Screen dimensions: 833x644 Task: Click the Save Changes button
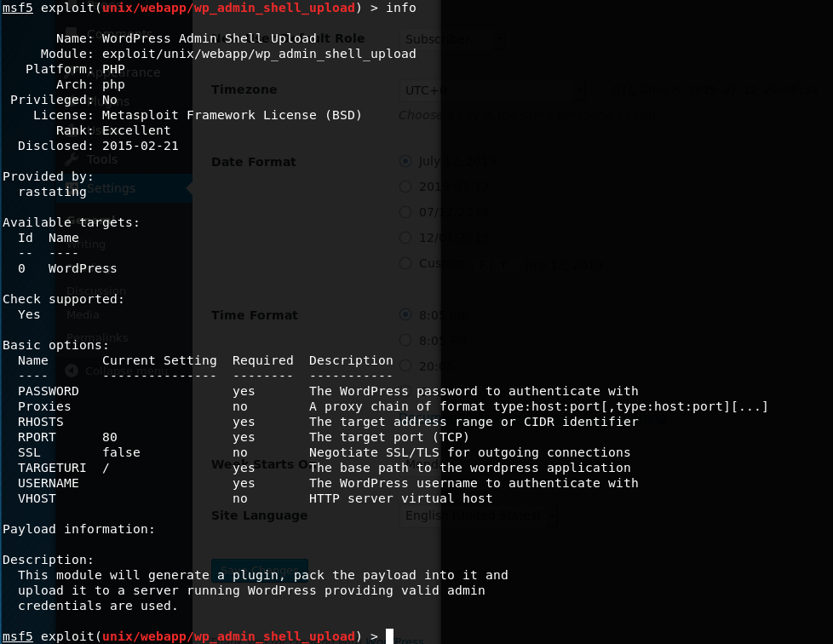pyautogui.click(x=260, y=570)
